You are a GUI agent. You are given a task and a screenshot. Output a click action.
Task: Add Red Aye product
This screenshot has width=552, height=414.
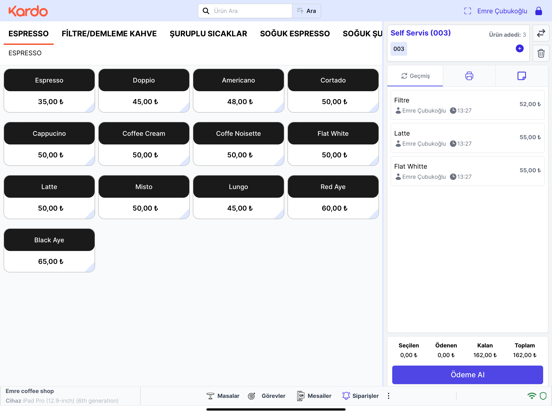tap(333, 197)
